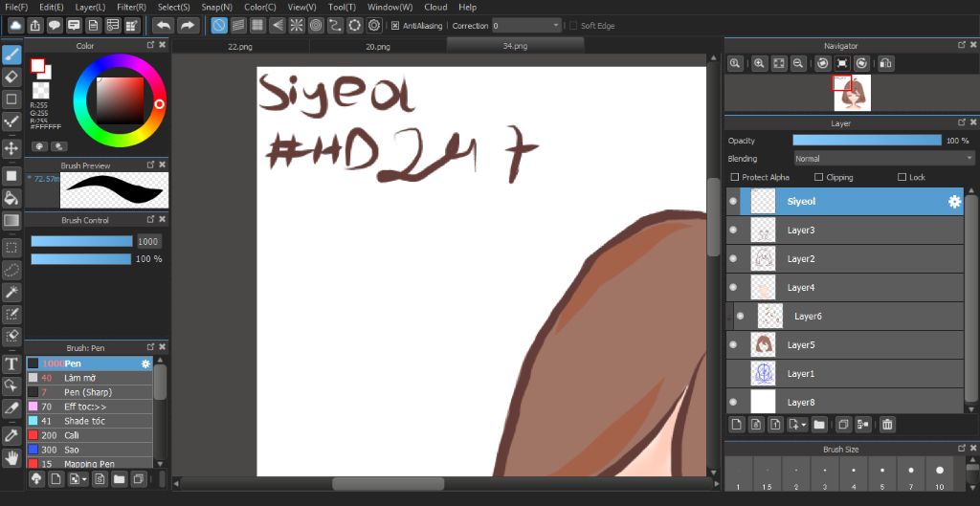Pick brush size 5 preset

[x=881, y=474]
